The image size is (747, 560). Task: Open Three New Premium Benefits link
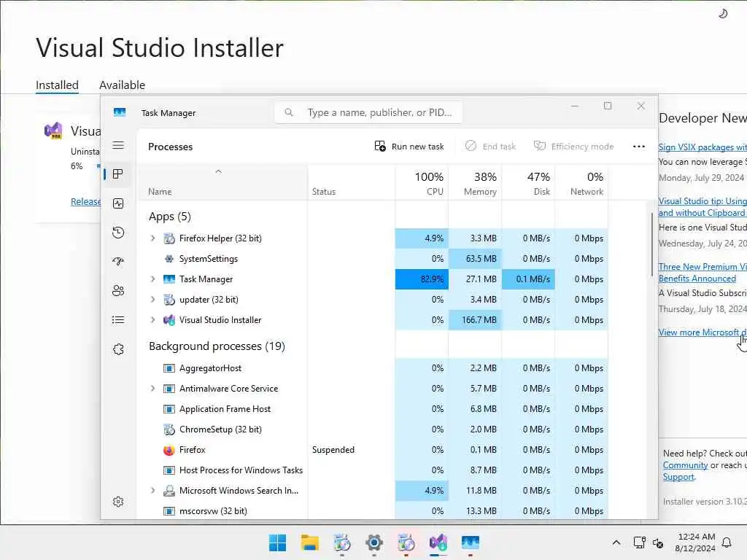coord(703,273)
